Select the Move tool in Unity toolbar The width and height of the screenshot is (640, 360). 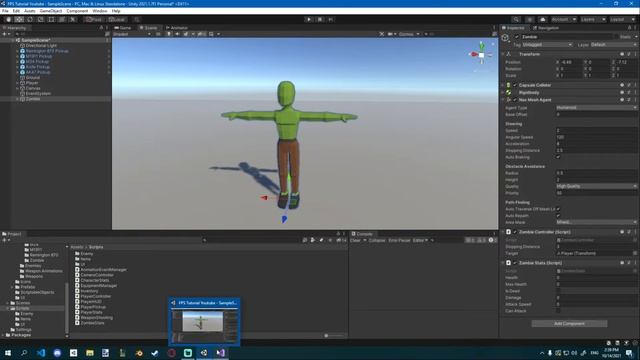[19, 19]
